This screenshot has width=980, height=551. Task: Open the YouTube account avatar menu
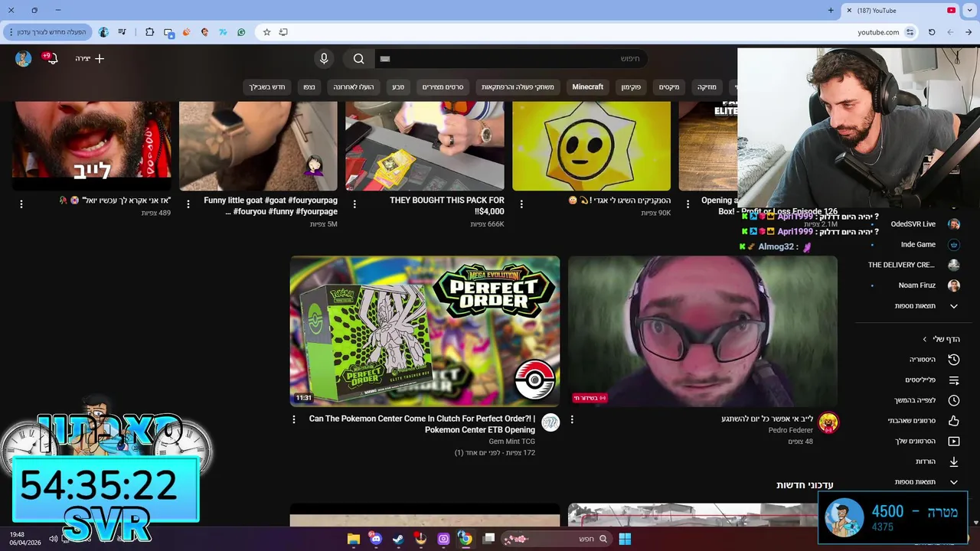(x=23, y=59)
